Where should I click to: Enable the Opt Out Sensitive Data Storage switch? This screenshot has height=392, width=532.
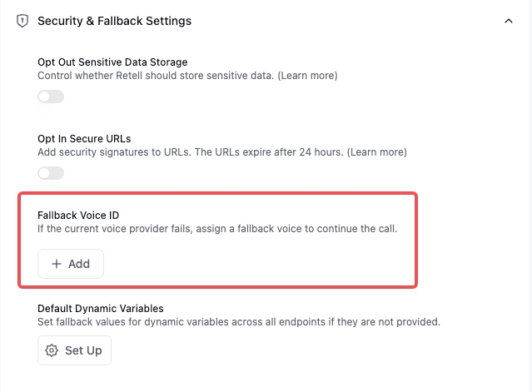pos(51,97)
